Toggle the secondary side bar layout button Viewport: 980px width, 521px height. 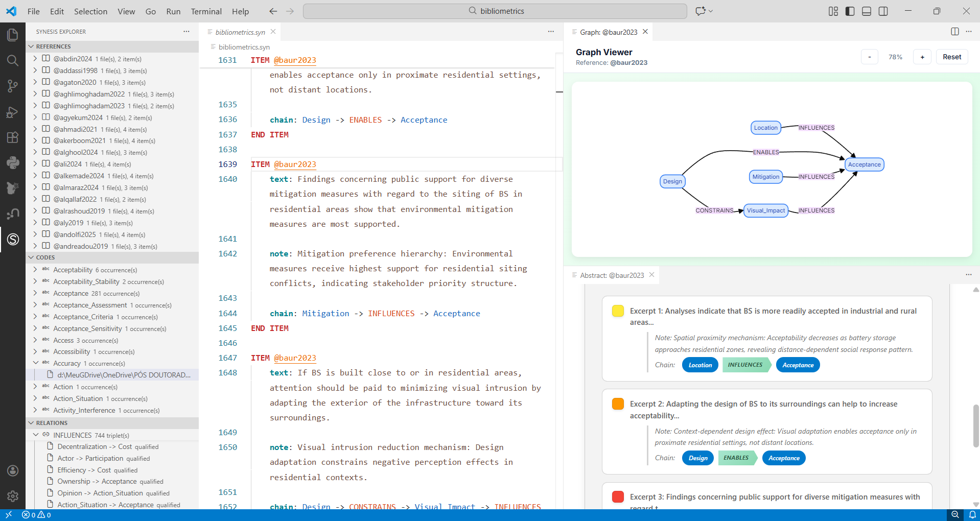[883, 11]
